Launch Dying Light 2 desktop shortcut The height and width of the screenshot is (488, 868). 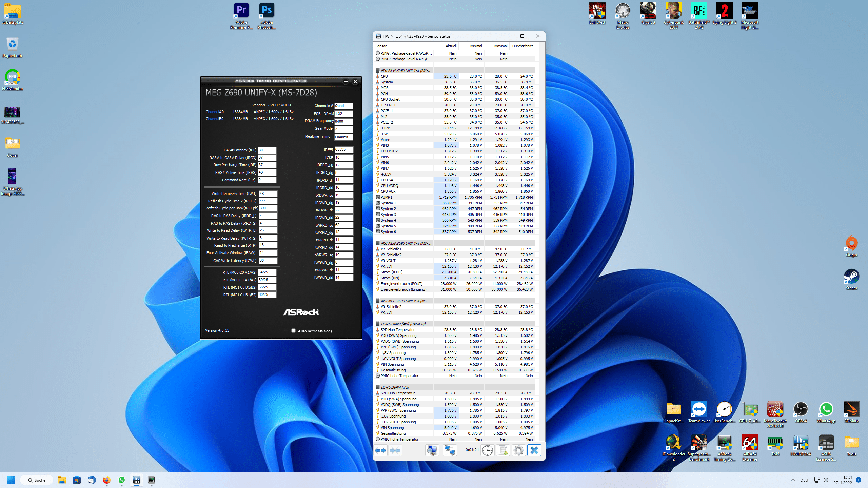pyautogui.click(x=725, y=14)
